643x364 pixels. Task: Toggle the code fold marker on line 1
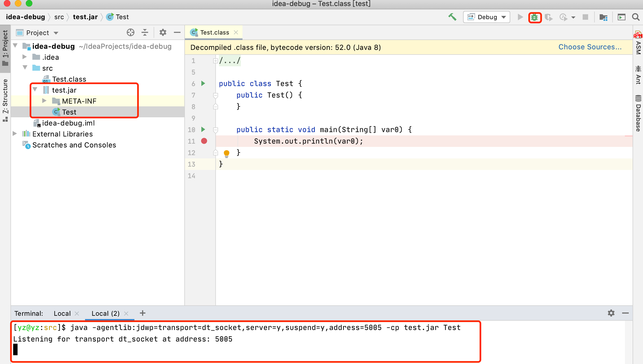pyautogui.click(x=216, y=61)
